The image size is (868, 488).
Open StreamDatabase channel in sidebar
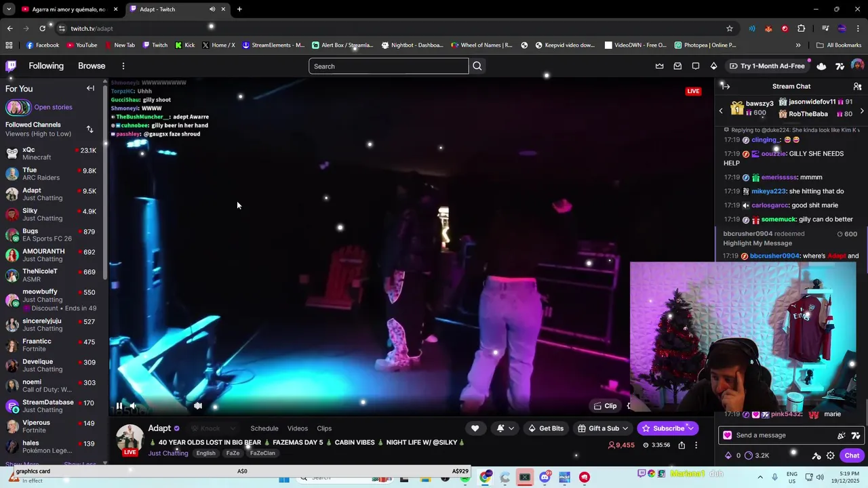(x=51, y=406)
